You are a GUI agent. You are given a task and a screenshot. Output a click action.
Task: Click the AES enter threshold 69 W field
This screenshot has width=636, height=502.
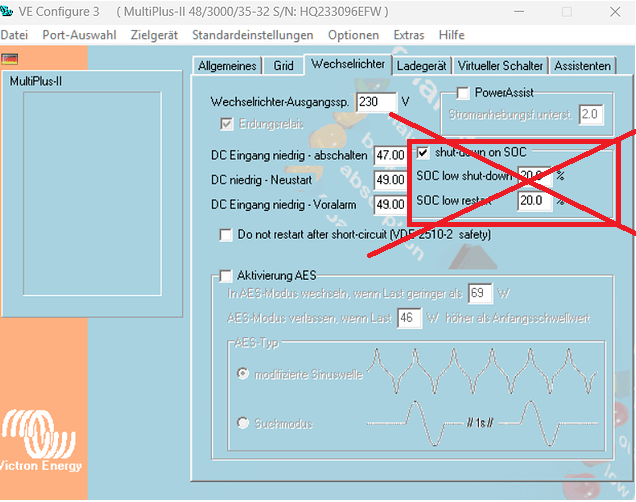click(480, 293)
